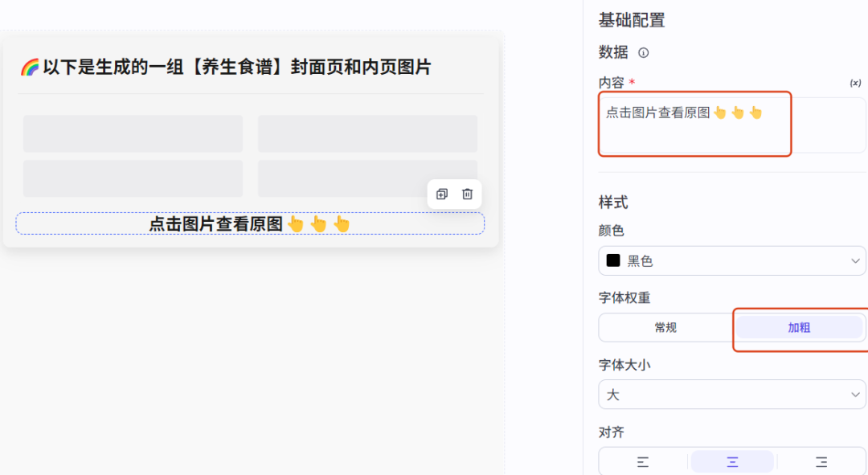The image size is (868, 475).
Task: Click the rainbow emoji in the card title
Action: click(x=30, y=68)
